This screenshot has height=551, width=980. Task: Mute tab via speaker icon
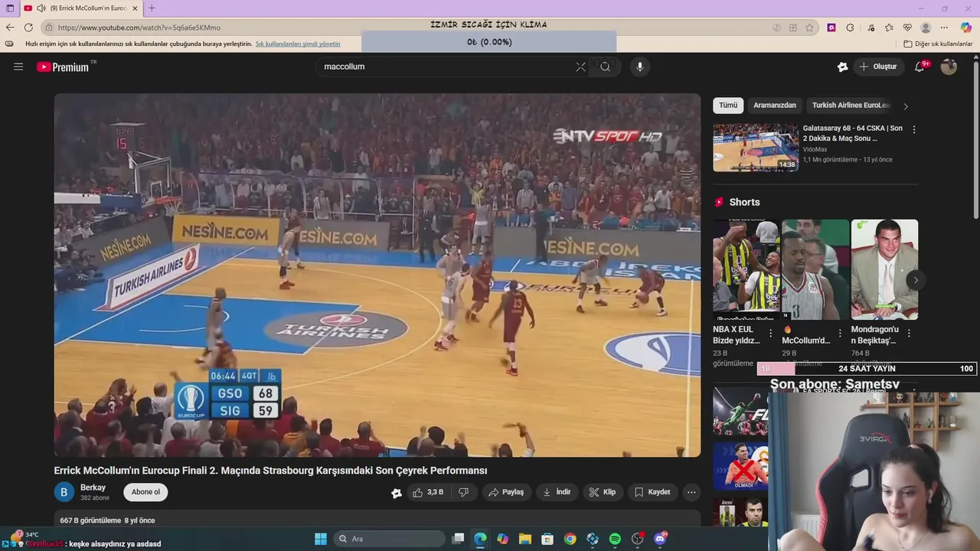pyautogui.click(x=41, y=8)
